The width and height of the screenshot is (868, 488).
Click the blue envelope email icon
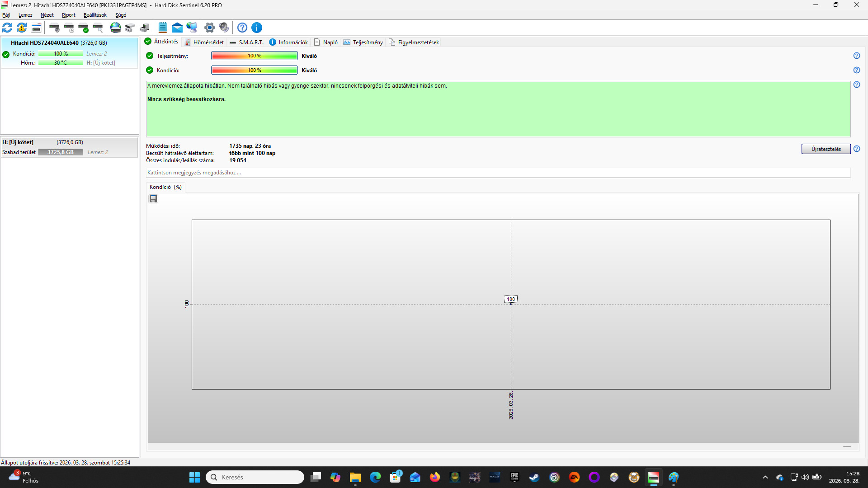pos(177,28)
